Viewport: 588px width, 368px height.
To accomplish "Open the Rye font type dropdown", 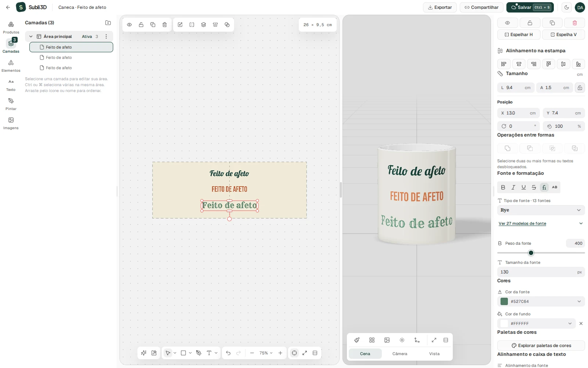I will click(x=541, y=210).
